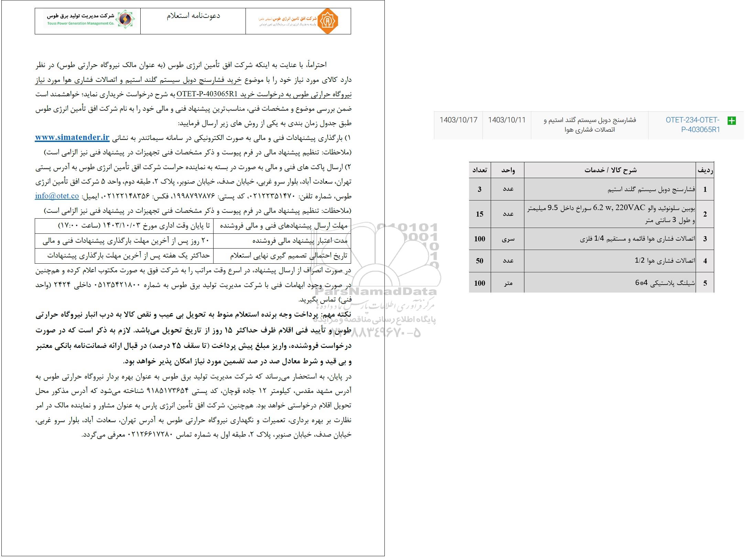Screen dimensions: 751x560
Task: Click cell 'مهلت ارسال پیشنهادهای فنی و مالی فروشنده'
Action: [x=282, y=226]
